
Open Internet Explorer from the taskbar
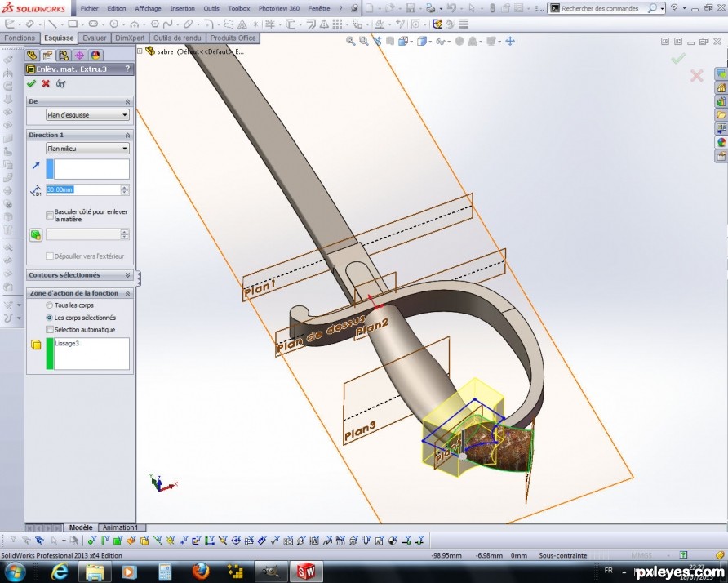[x=60, y=572]
